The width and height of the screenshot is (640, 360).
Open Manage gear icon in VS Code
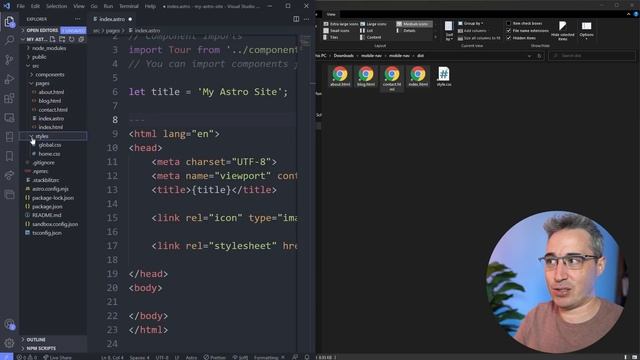tap(9, 343)
